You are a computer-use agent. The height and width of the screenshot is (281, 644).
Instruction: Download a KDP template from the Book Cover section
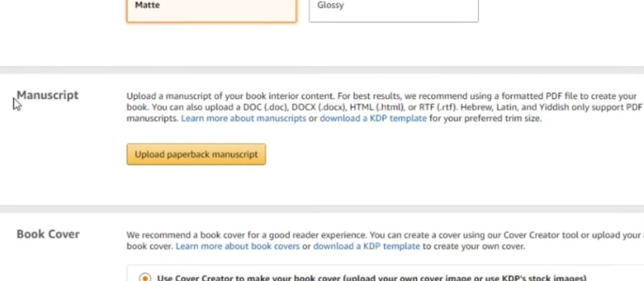(366, 246)
